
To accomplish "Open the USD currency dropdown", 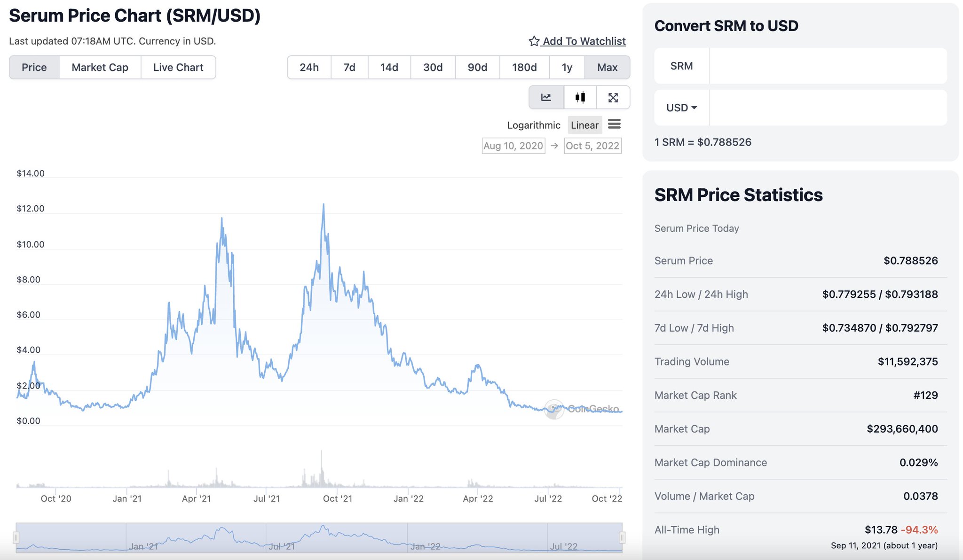I will (681, 108).
